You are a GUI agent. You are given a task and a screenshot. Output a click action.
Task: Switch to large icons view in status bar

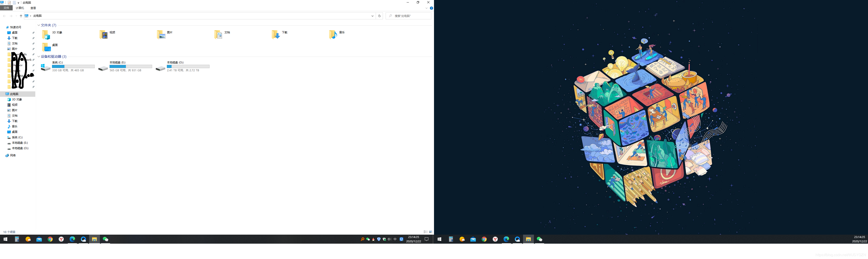431,232
